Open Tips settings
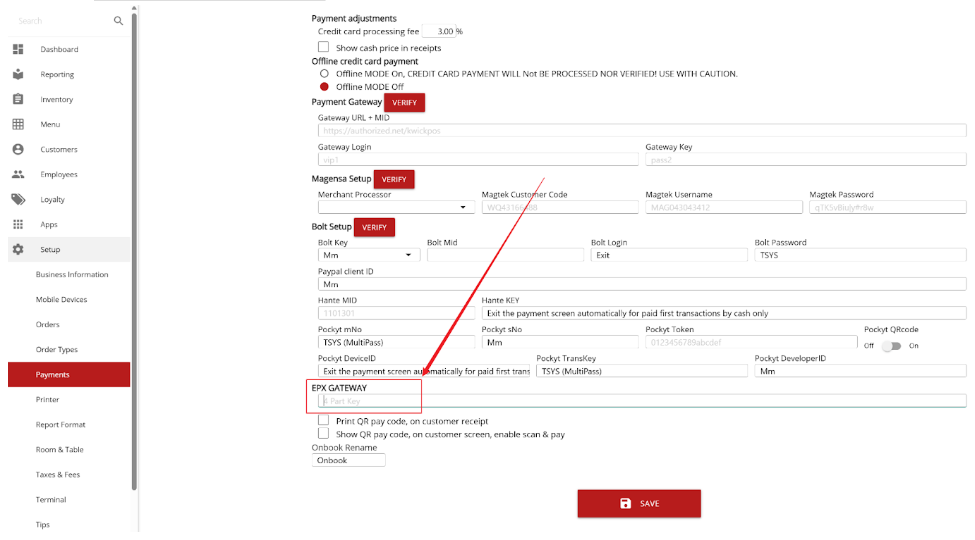The width and height of the screenshot is (975, 540). (x=42, y=524)
